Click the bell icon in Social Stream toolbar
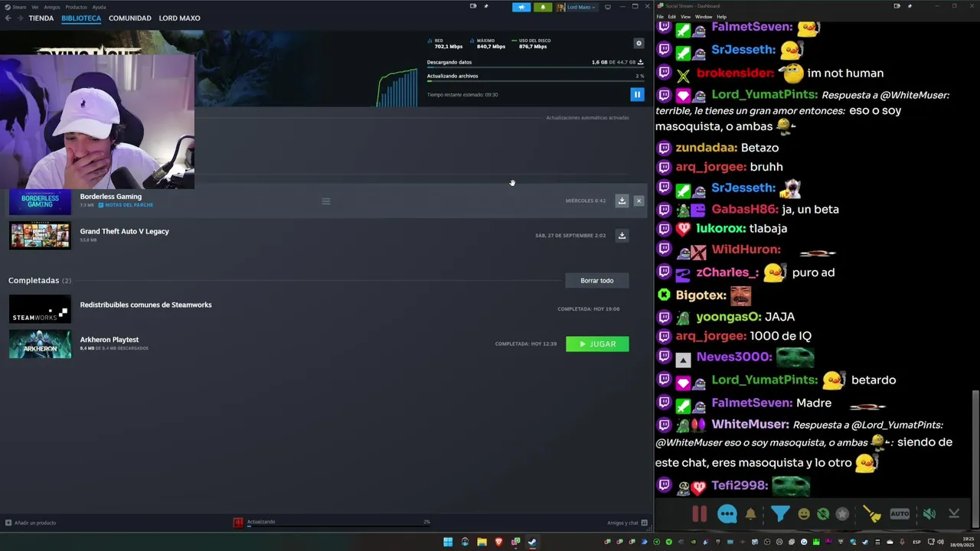980x551 pixels. [750, 514]
